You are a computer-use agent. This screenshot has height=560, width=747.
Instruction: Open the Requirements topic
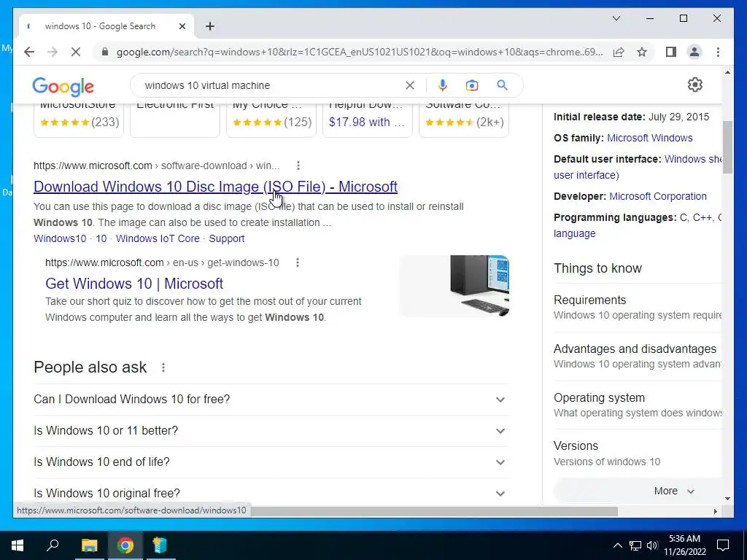[x=638, y=307]
